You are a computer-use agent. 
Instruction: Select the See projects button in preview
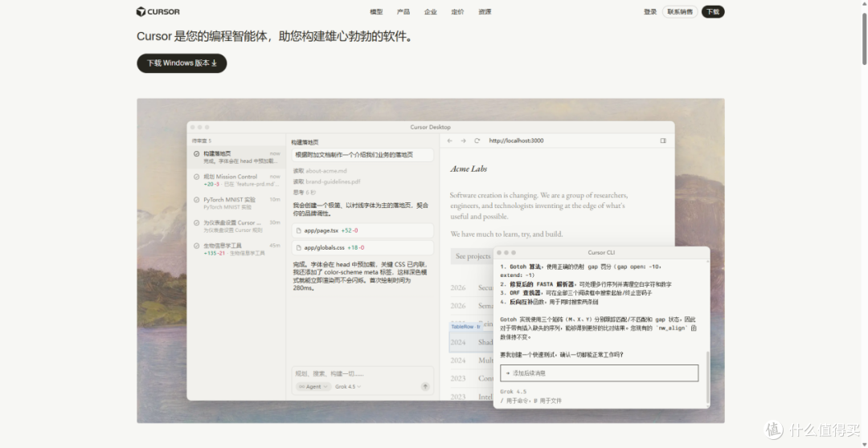pyautogui.click(x=473, y=256)
